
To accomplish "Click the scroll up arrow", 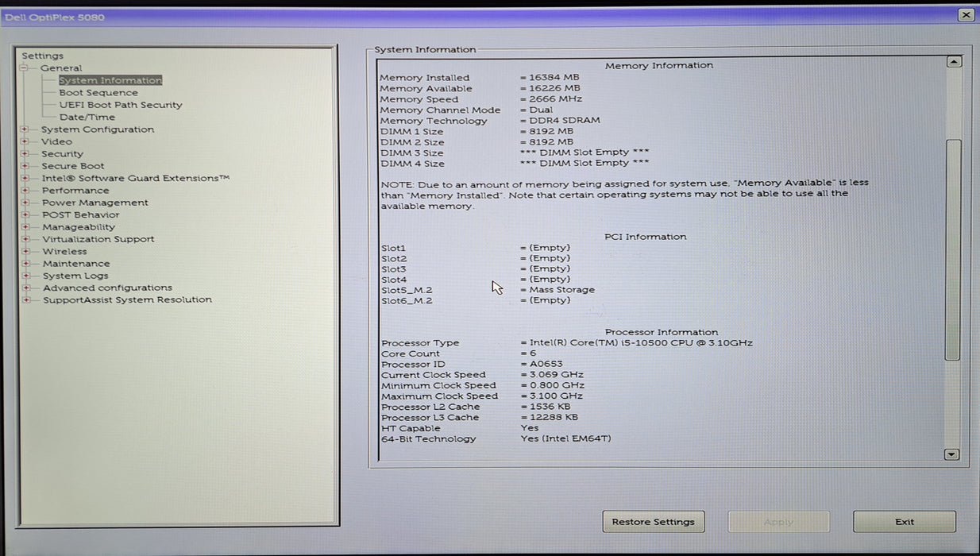I will click(954, 62).
